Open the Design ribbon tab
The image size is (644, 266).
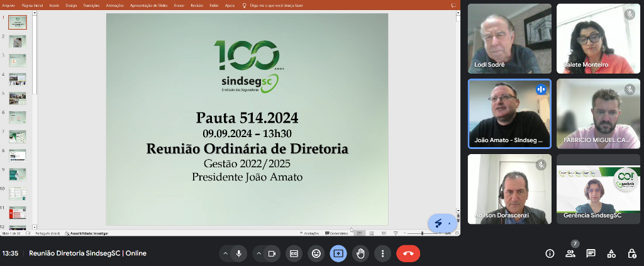click(x=71, y=5)
